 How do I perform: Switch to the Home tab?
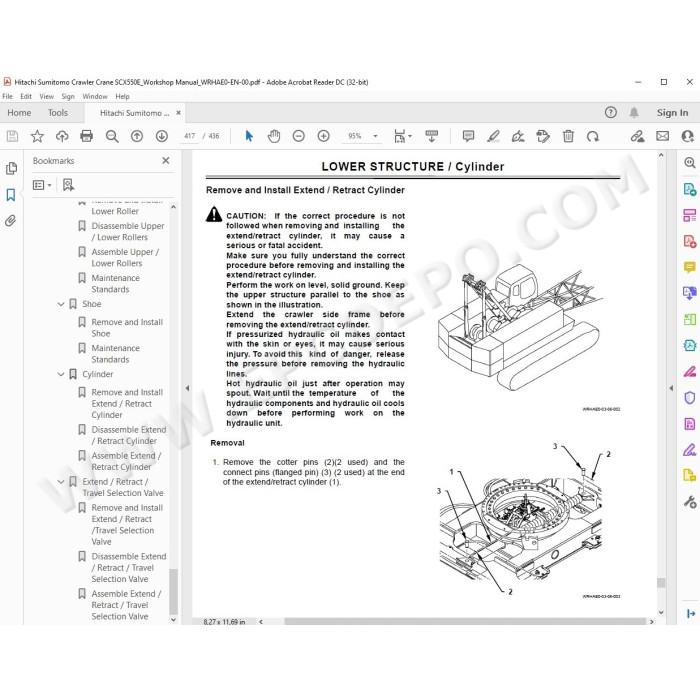[x=19, y=113]
